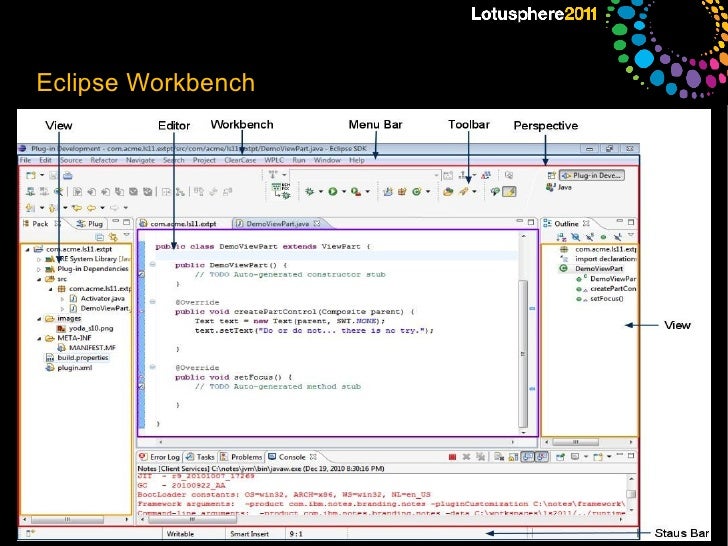Image resolution: width=728 pixels, height=546 pixels.
Task: Click Remove All Terminated Launches icon
Action: click(481, 457)
